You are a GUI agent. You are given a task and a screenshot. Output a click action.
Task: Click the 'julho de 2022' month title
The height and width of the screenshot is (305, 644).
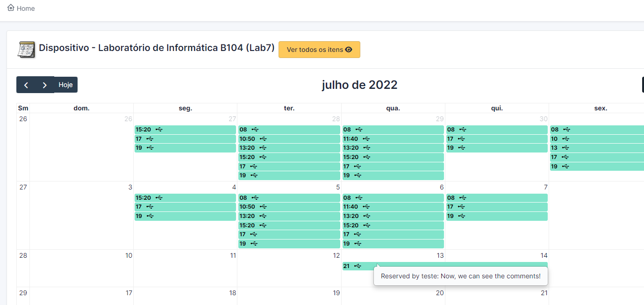pyautogui.click(x=359, y=85)
